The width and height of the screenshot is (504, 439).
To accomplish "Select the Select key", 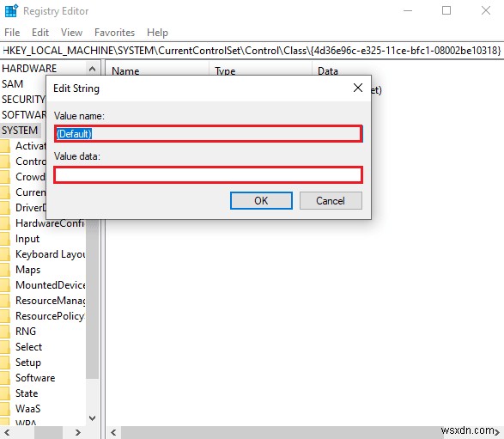I will click(28, 347).
